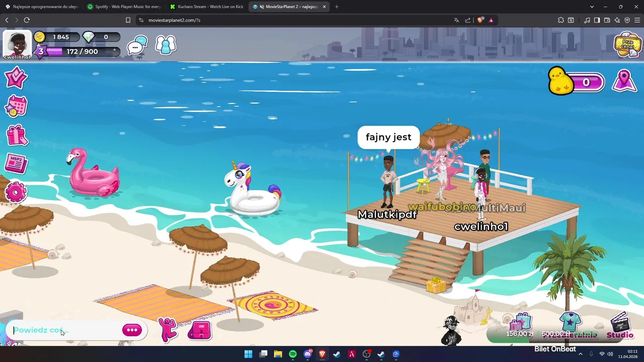Open the Brave Rewards triangle icon
The width and height of the screenshot is (644, 362).
coord(491,20)
